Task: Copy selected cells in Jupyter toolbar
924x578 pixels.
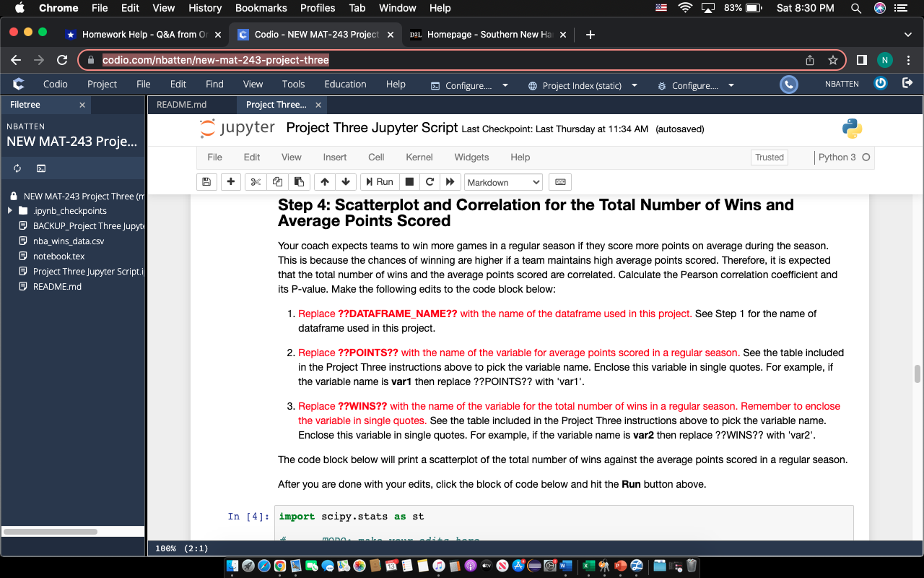Action: (277, 182)
